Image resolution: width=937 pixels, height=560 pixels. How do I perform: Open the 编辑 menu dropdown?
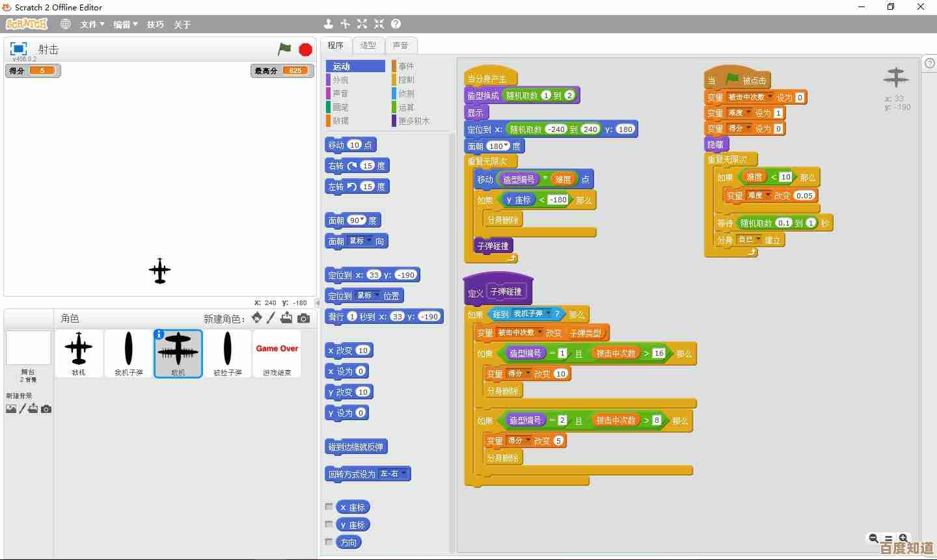click(x=125, y=24)
